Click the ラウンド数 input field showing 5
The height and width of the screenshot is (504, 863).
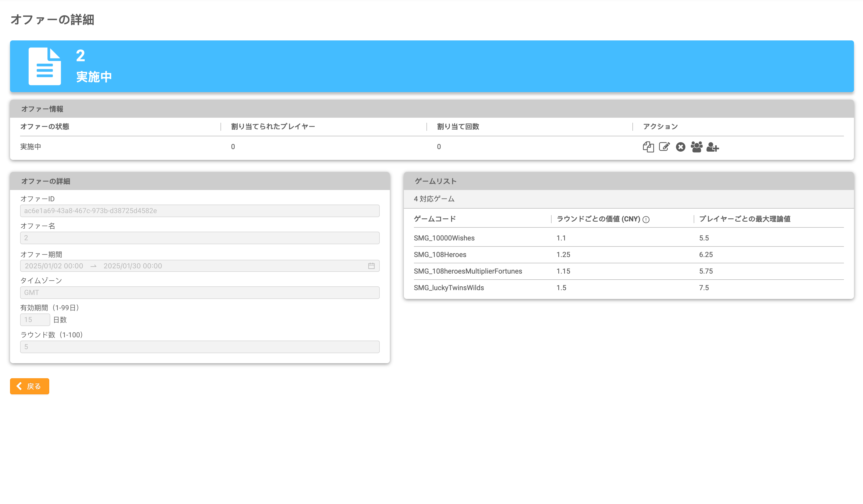(x=199, y=347)
